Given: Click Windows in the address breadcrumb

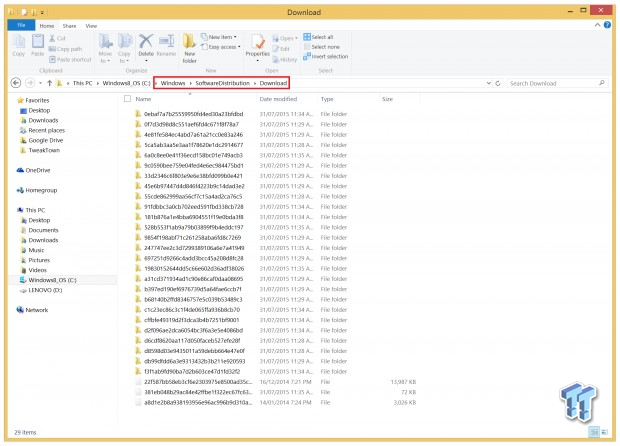Looking at the screenshot, I should [x=173, y=83].
